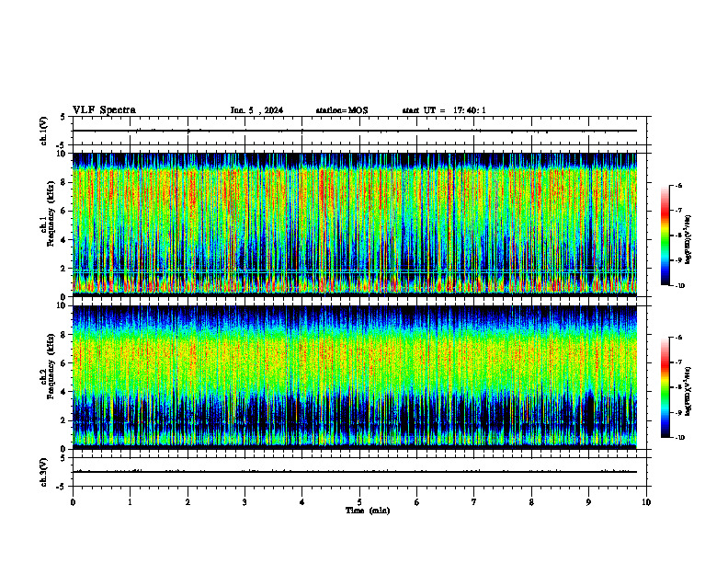The height and width of the screenshot is (563, 728).
Task: Click tick label '2' on Time axis
Action: point(188,502)
